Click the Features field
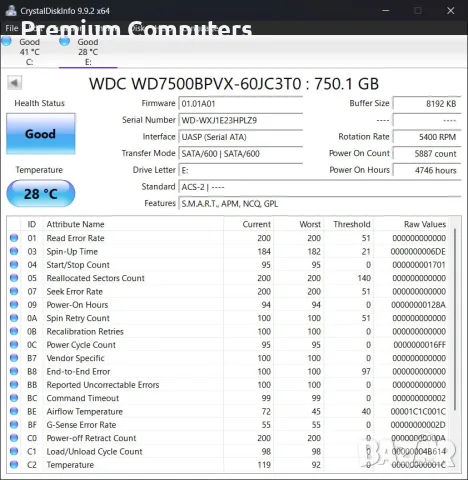 pyautogui.click(x=320, y=204)
